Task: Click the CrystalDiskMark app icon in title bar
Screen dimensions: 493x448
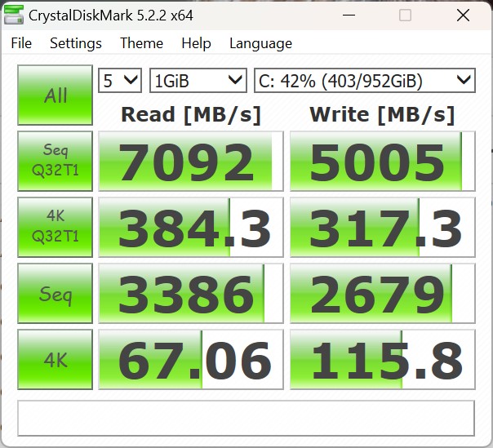Action: coord(14,15)
